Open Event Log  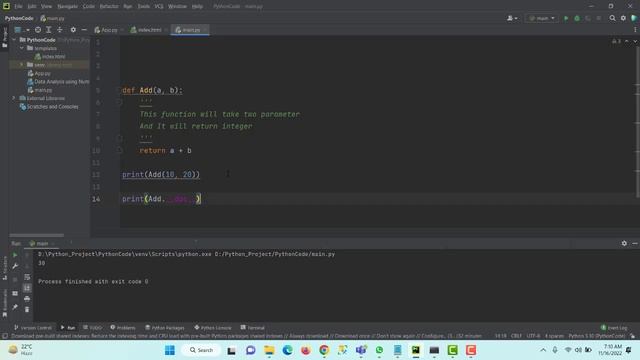(614, 328)
